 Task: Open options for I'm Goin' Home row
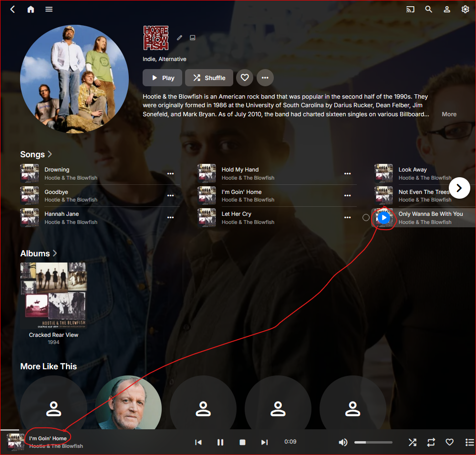coord(348,196)
